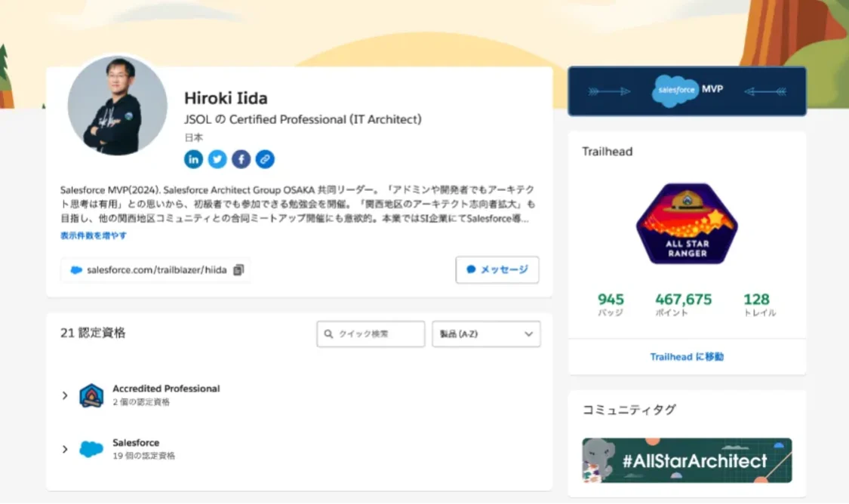
Task: Open the 製品 (A-Z) sort dropdown
Action: pyautogui.click(x=486, y=333)
